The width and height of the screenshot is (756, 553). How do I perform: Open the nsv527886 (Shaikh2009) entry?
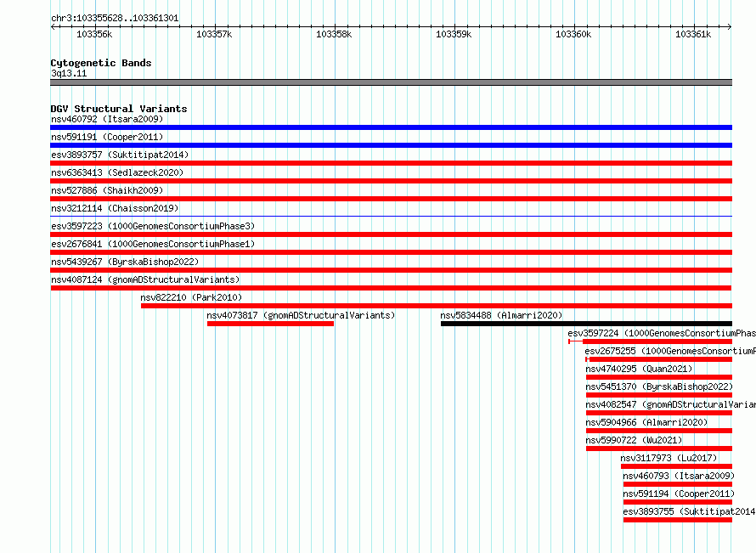coord(107,190)
